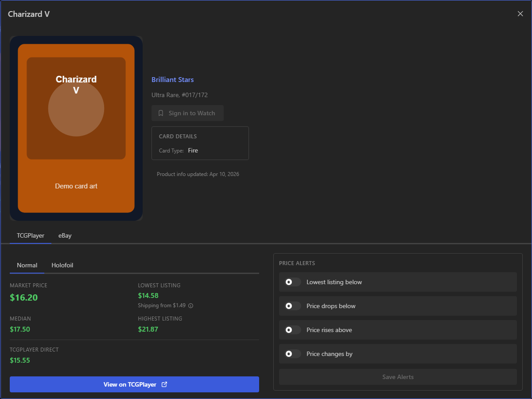
Task: Click the Product info updated date text
Action: 198,174
